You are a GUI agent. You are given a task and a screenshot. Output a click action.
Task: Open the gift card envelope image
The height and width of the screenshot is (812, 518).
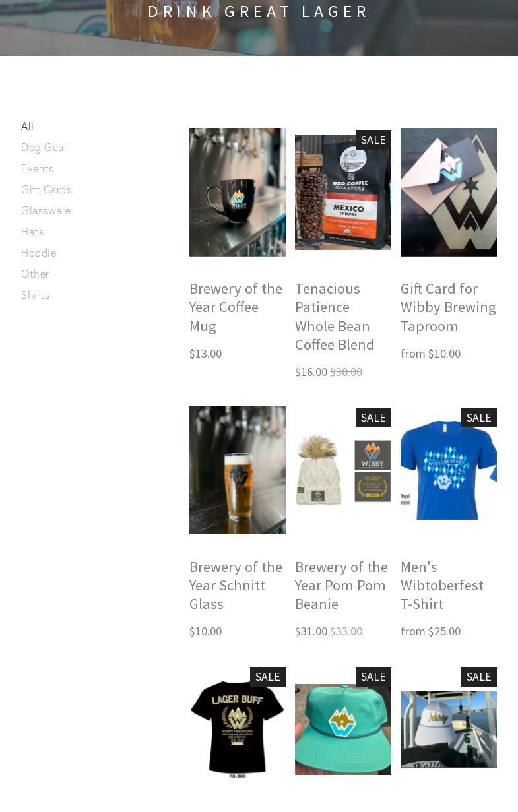pos(449,192)
